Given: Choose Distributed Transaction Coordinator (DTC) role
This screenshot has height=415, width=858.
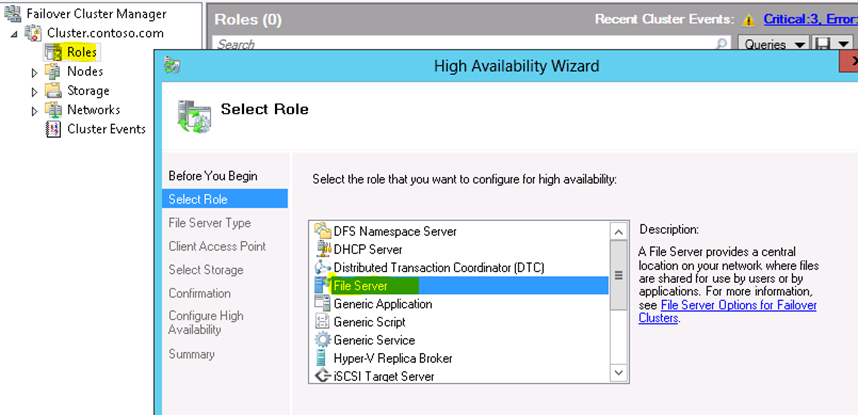Looking at the screenshot, I should [439, 268].
